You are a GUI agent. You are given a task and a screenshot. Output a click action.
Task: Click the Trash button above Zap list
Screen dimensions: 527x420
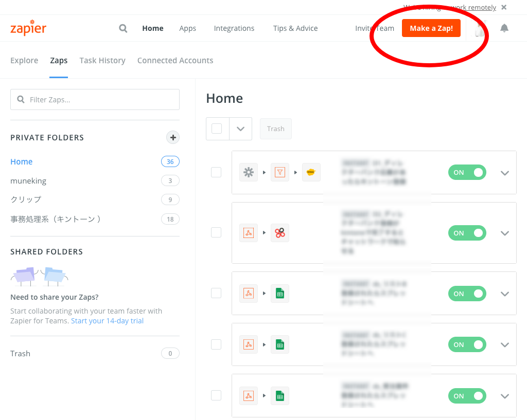point(276,129)
